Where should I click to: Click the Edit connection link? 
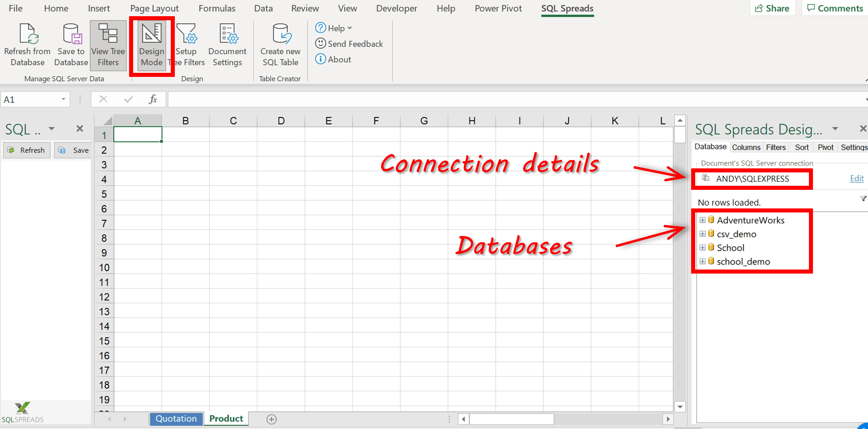(x=857, y=178)
